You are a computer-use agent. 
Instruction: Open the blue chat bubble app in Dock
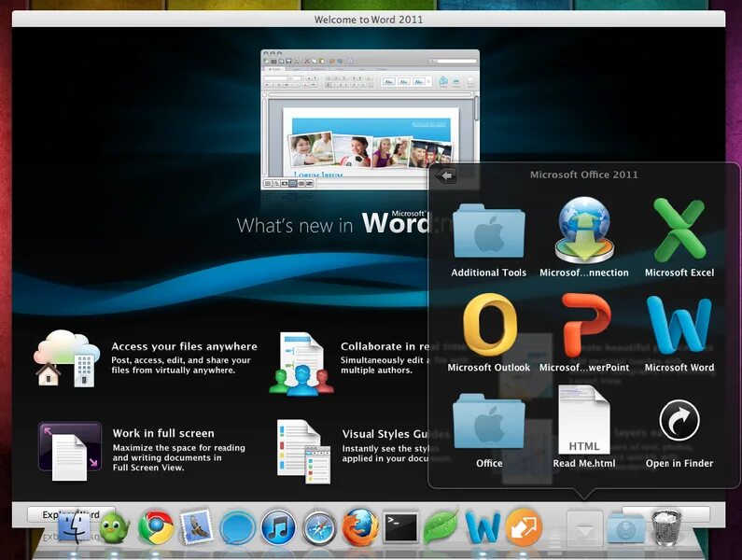(237, 527)
